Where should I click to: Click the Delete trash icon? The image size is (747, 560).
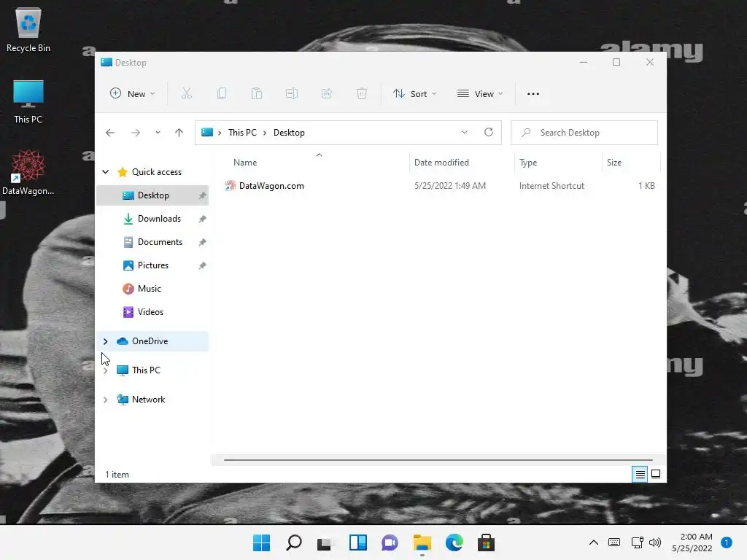click(362, 94)
